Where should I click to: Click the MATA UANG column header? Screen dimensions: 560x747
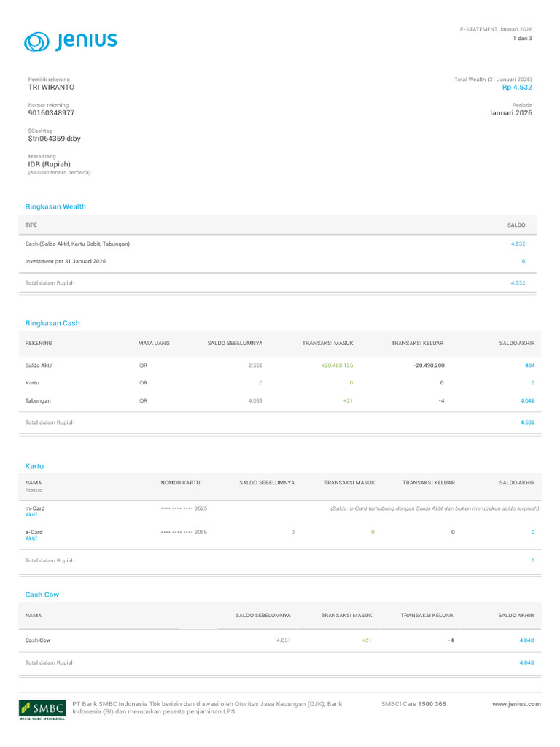click(x=154, y=343)
